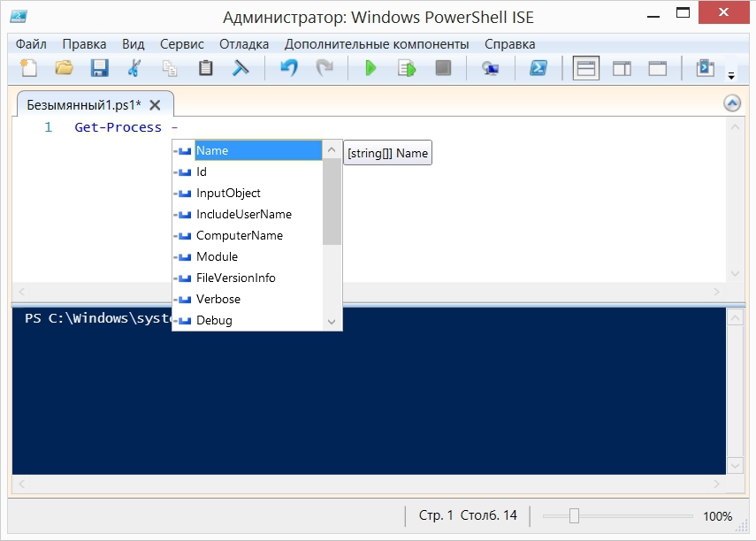Run selection icon
Screen dimensions: 756x541
407,68
